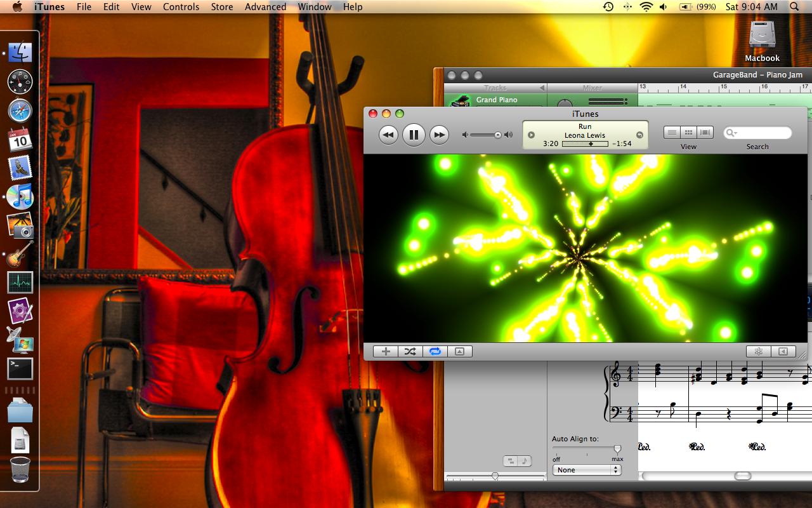
Task: Open Spotlight search in menu bar
Action: (x=794, y=7)
